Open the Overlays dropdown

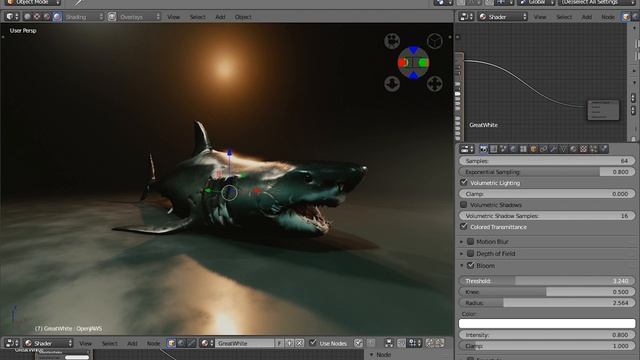point(139,17)
